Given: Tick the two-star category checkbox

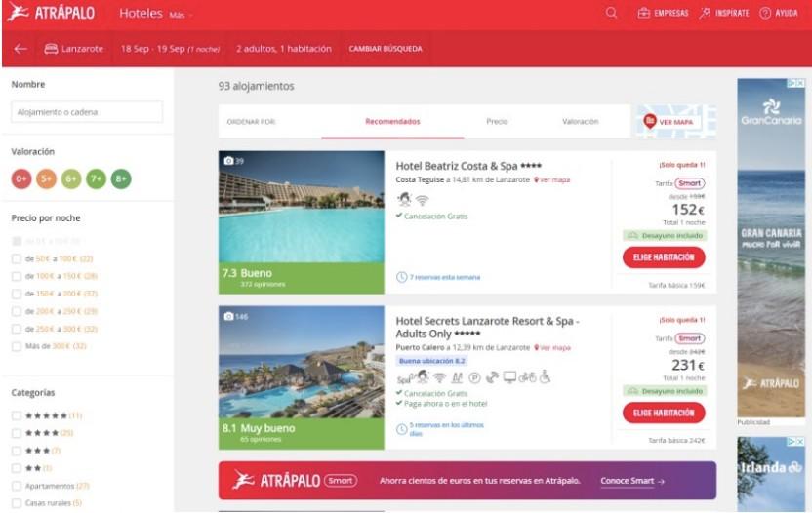Looking at the screenshot, I should (x=17, y=468).
